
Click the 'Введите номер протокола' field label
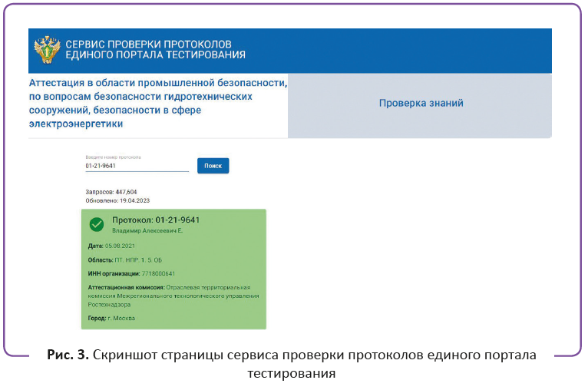(x=113, y=157)
